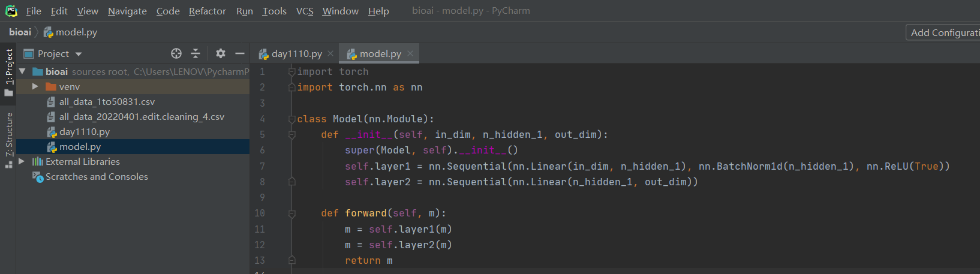Select all_data_1to50831.csv file
Screen dimensions: 980x274
pyautogui.click(x=133, y=102)
